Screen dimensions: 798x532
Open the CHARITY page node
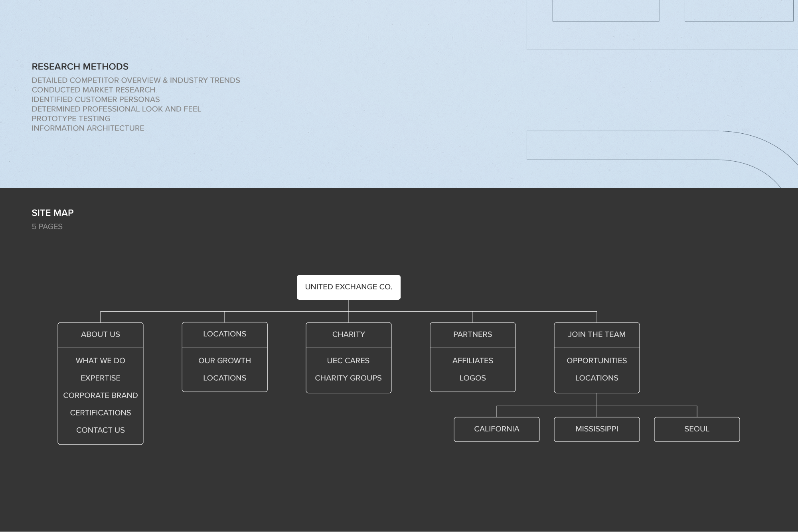(x=348, y=334)
